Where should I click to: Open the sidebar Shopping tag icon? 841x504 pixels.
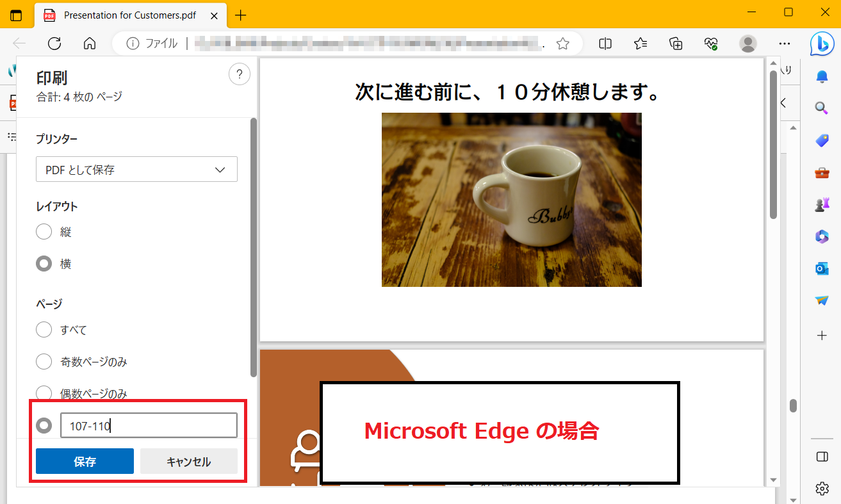coord(822,140)
